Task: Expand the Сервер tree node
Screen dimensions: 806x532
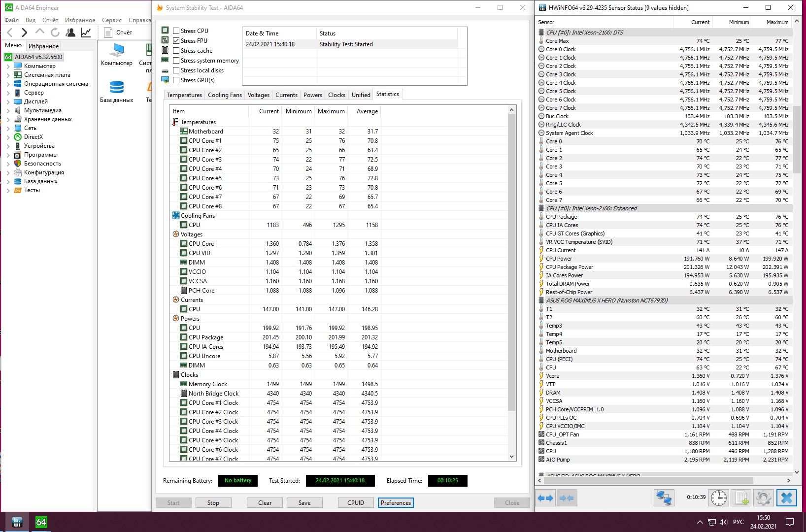Action: click(x=8, y=93)
